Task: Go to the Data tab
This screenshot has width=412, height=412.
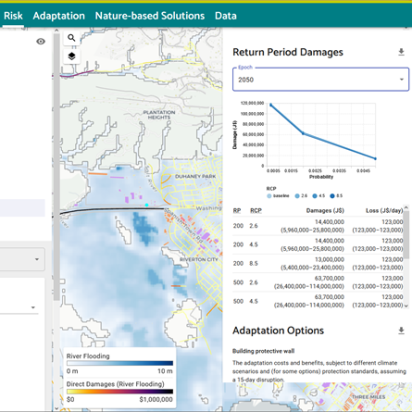Action: coord(226,16)
